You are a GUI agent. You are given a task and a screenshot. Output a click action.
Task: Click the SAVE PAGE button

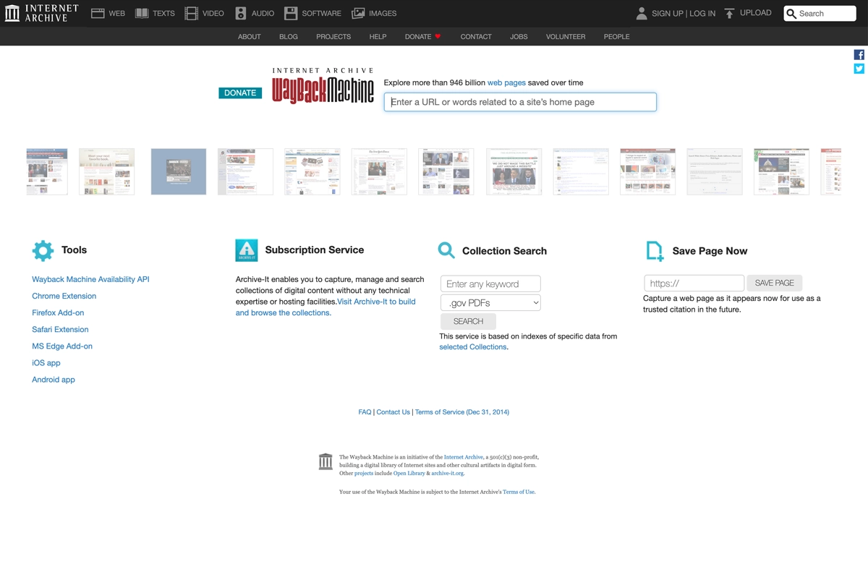pos(774,283)
